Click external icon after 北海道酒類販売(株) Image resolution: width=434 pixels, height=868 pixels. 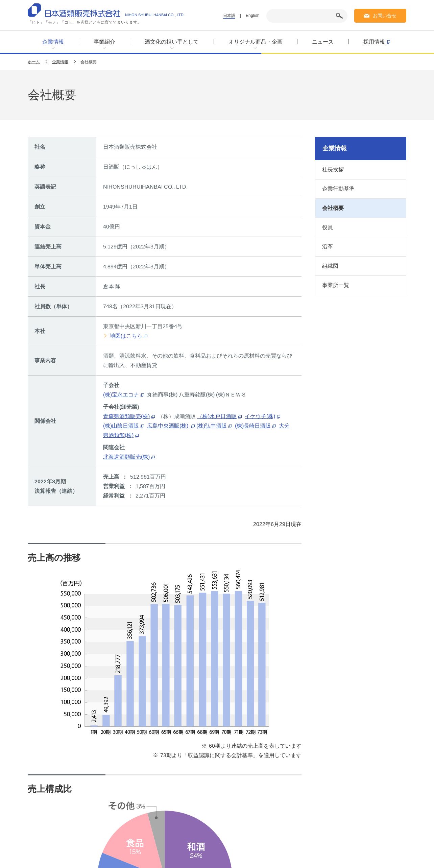coord(153,457)
